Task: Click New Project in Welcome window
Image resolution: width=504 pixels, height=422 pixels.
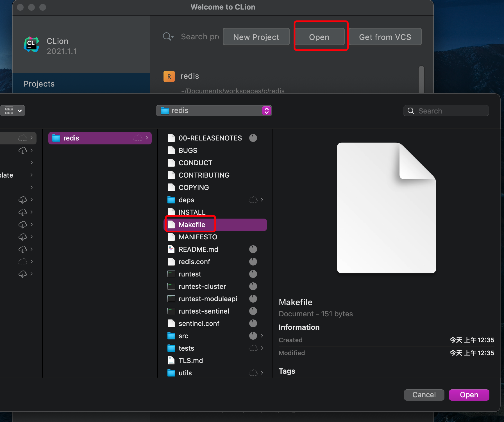Action: pos(256,37)
